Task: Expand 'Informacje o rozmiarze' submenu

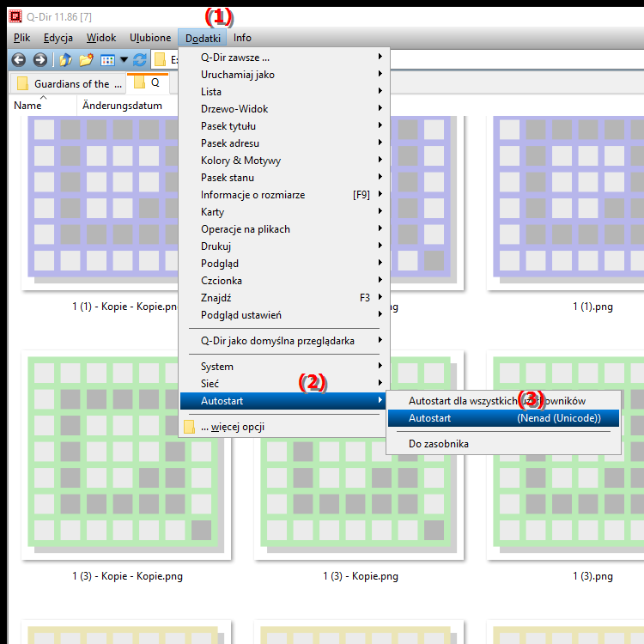Action: click(x=284, y=195)
